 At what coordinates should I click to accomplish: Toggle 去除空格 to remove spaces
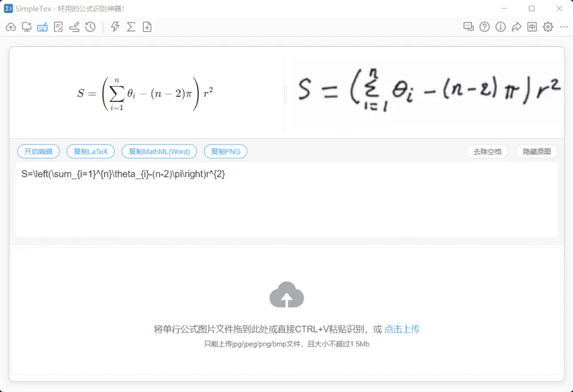(488, 151)
